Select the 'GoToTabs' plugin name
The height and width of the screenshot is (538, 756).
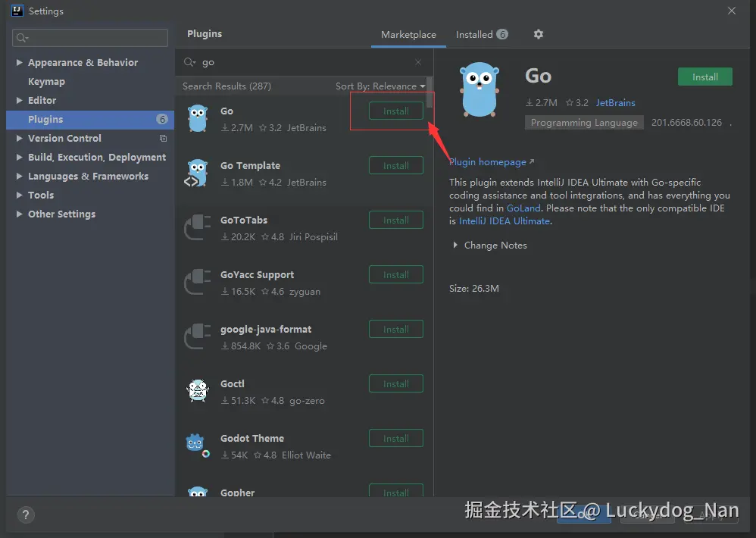click(244, 220)
